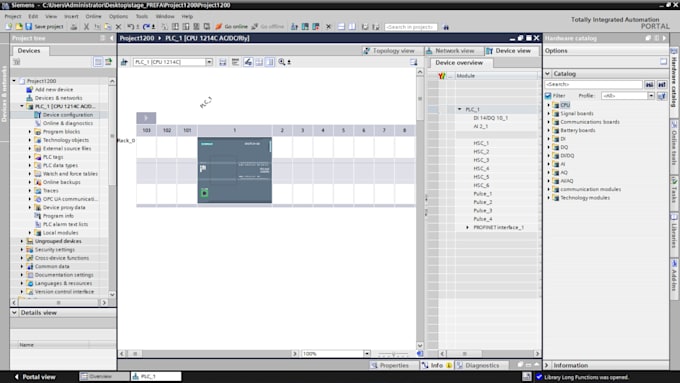Click the Cut scissors icon
680x383 pixels.
tap(86, 27)
